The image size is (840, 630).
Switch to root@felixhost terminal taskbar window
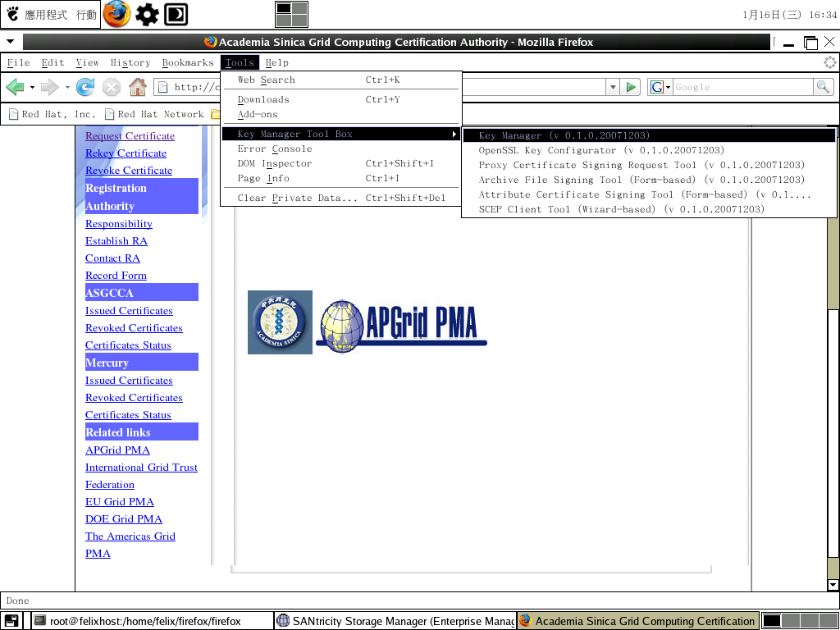[x=152, y=621]
